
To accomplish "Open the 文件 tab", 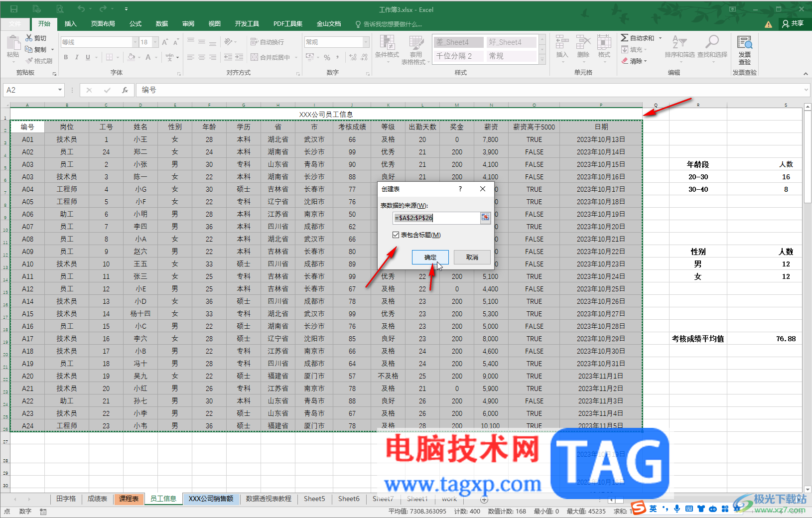I will click(x=15, y=23).
